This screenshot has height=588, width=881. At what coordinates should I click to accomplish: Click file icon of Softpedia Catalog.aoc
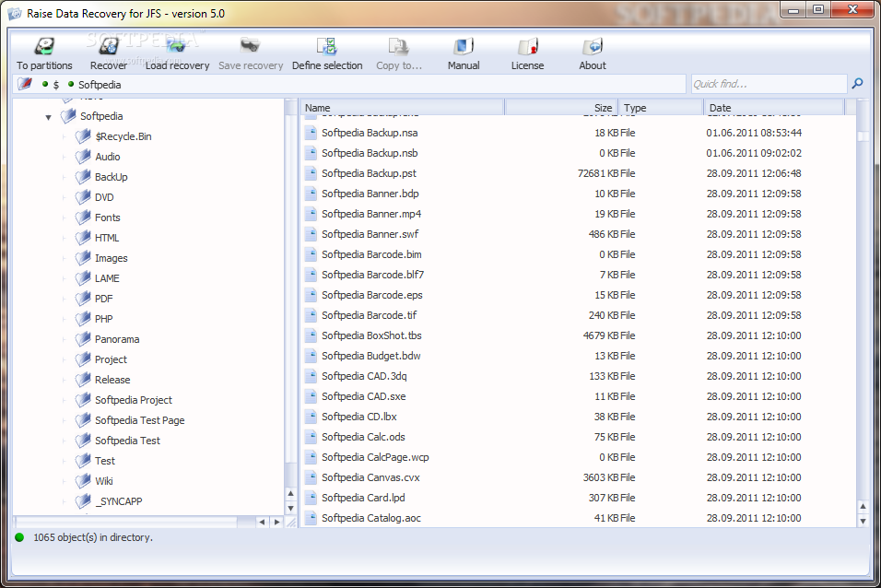pyautogui.click(x=311, y=518)
